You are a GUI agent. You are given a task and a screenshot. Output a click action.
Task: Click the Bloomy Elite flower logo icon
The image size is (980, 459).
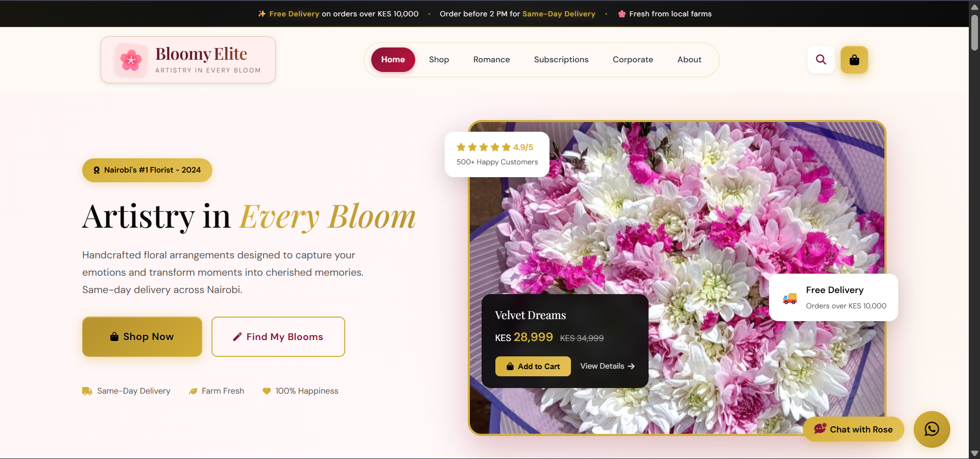(x=131, y=60)
